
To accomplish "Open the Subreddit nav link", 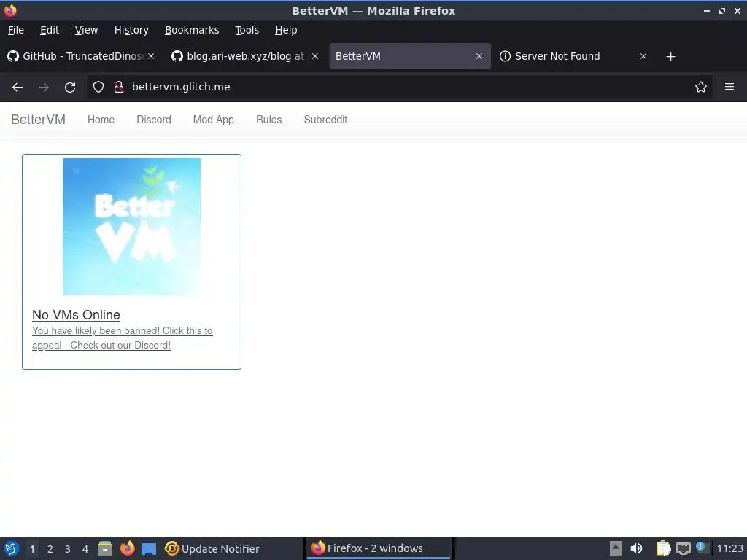I will (x=325, y=120).
